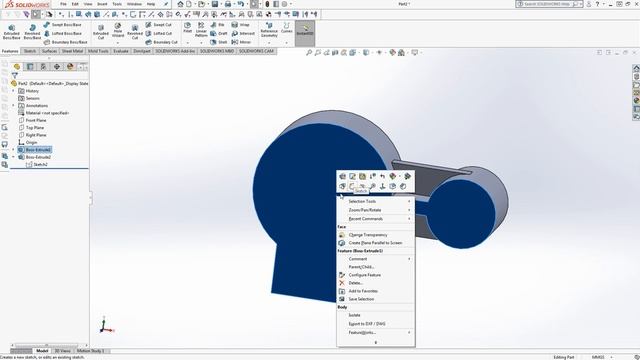The width and height of the screenshot is (640, 360).
Task: Click the filter funnel icon in feature tree
Action: click(15, 76)
